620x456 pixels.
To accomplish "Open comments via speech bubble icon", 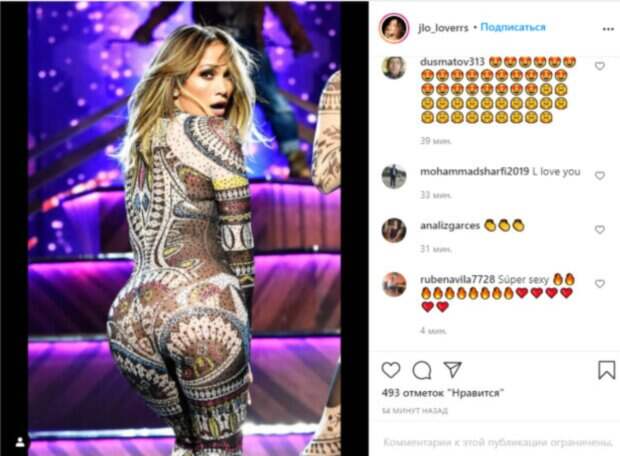I will [x=422, y=371].
